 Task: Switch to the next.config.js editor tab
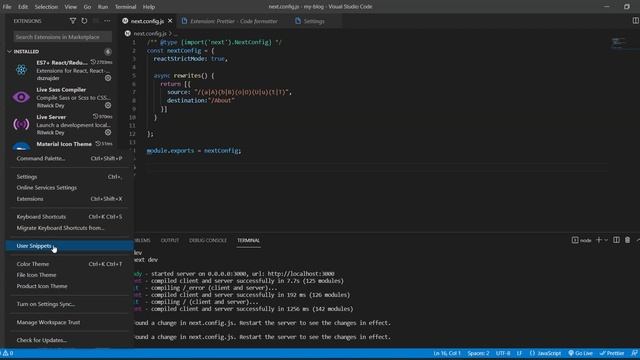pos(147,21)
